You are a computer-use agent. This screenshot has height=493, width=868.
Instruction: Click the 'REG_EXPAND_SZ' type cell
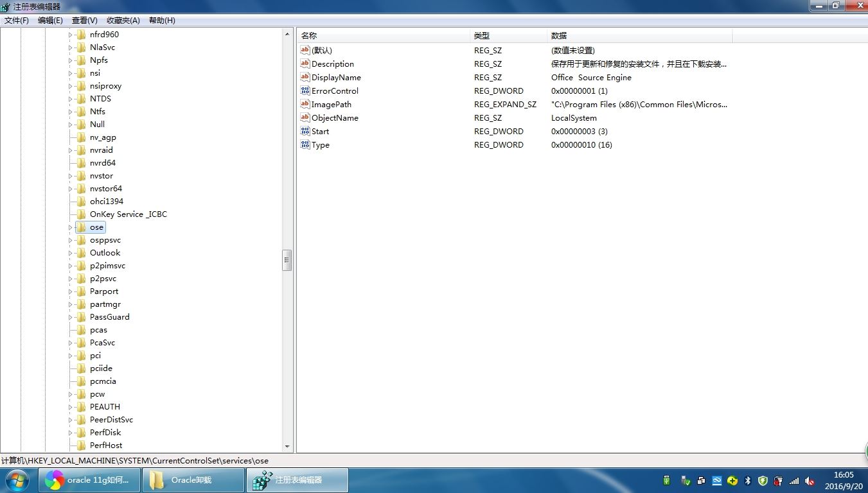pos(505,104)
